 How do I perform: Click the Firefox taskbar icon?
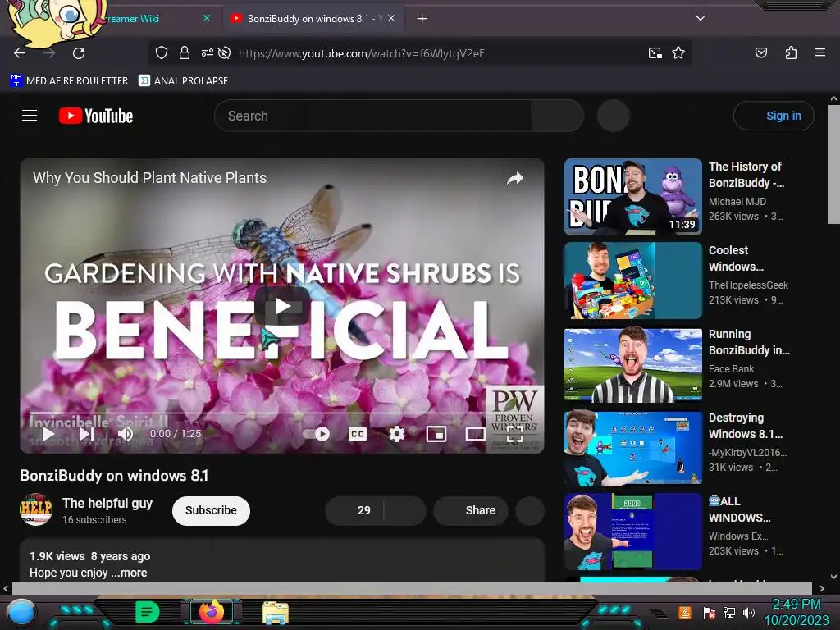pos(211,612)
